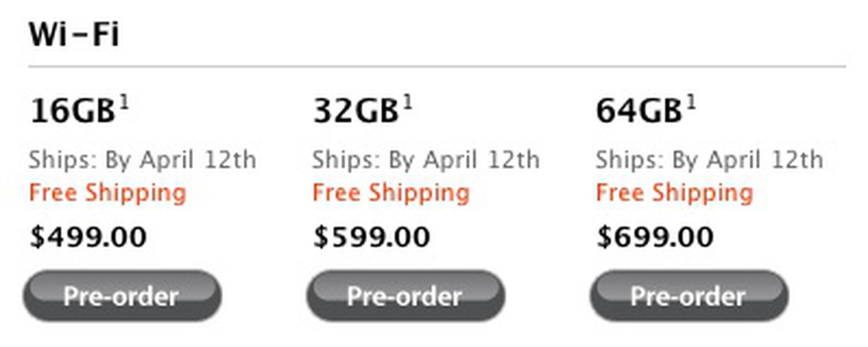Open footnote 1 next to 32GB

click(x=407, y=102)
